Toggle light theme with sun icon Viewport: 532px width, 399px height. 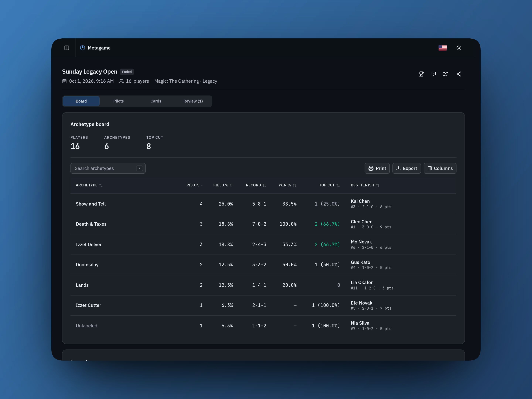(x=459, y=48)
